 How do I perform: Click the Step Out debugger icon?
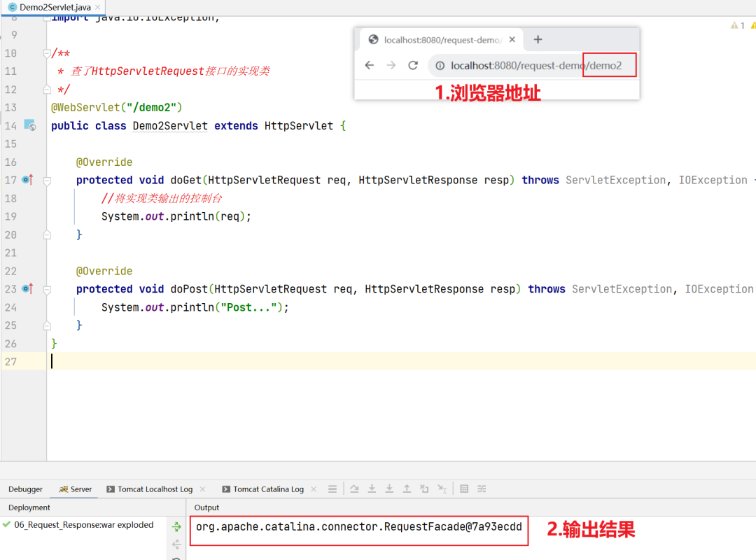click(x=407, y=489)
